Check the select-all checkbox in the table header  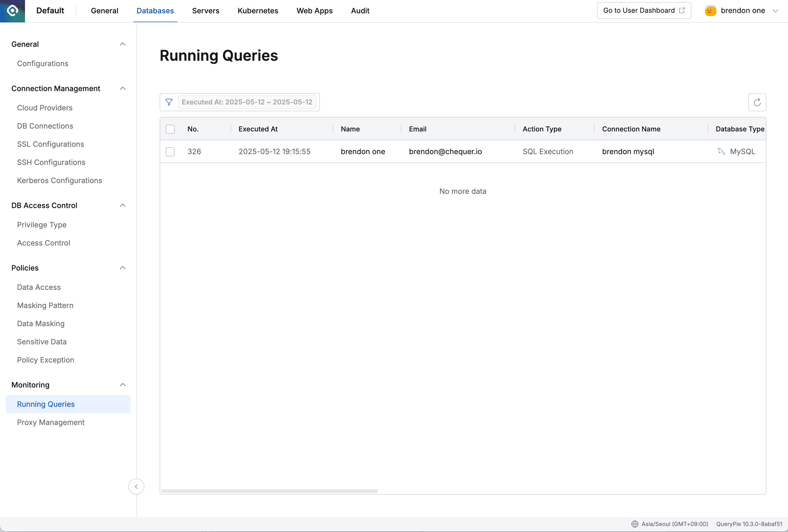tap(170, 129)
